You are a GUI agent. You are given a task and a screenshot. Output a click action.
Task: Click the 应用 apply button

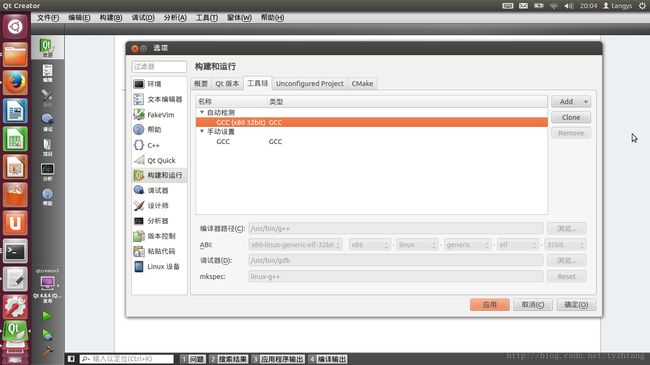coord(490,304)
